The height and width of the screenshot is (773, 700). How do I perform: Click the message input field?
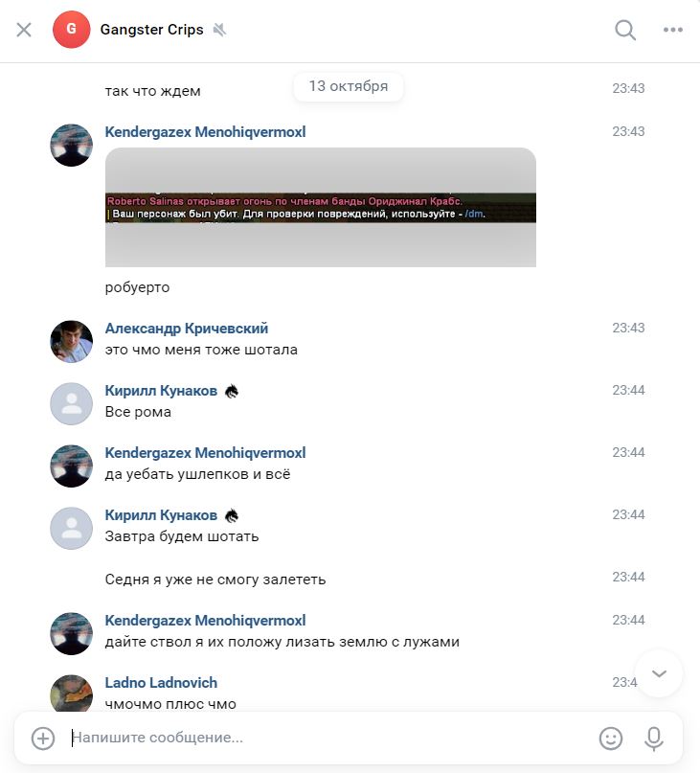(x=330, y=738)
